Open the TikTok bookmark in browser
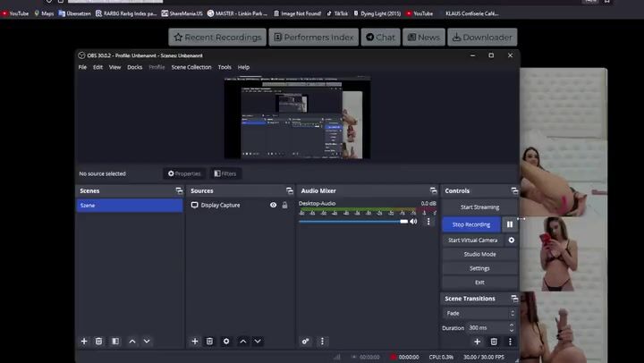This screenshot has width=644, height=363. tap(337, 13)
